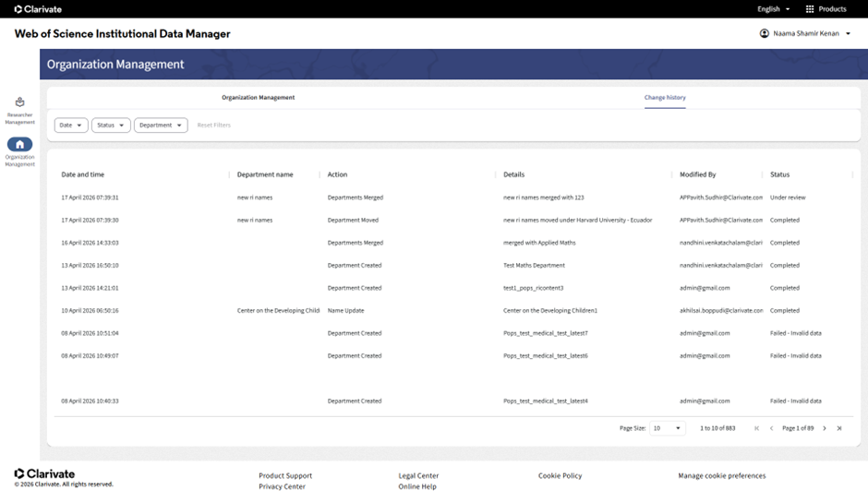Open the Page Size dropdown
The height and width of the screenshot is (502, 868).
click(667, 428)
